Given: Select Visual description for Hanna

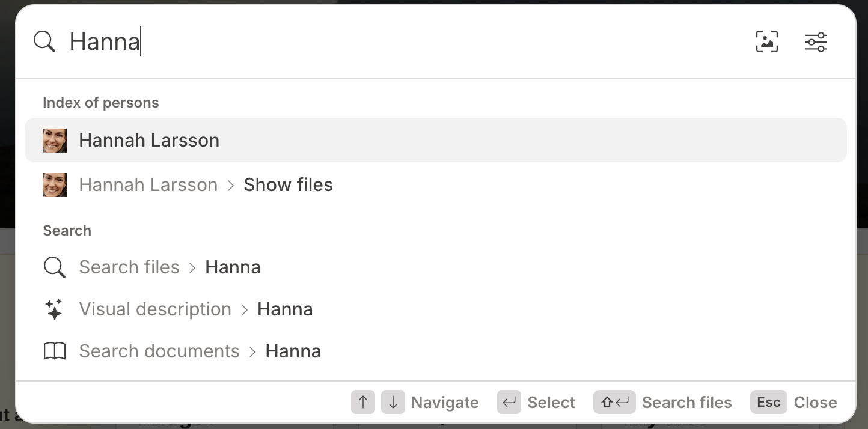Looking at the screenshot, I should coord(435,309).
